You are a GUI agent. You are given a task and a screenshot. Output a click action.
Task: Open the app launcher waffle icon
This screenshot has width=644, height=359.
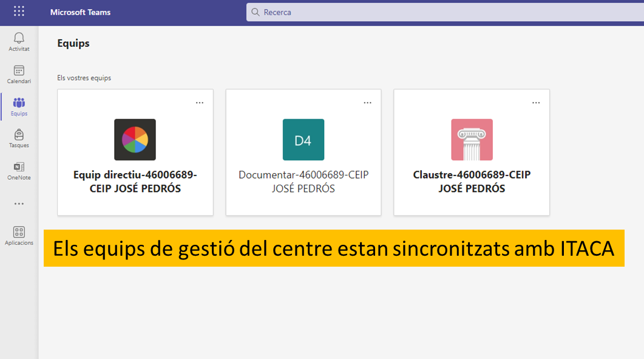(x=19, y=12)
